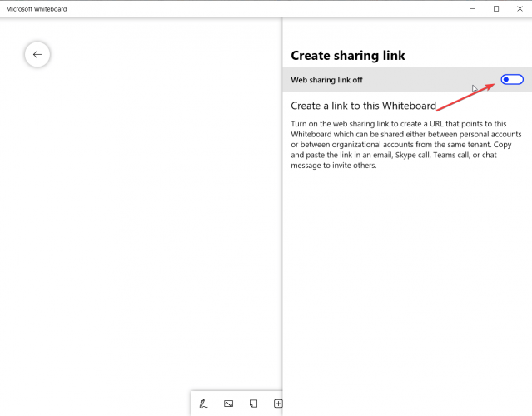Open the insert image tool

(228, 404)
